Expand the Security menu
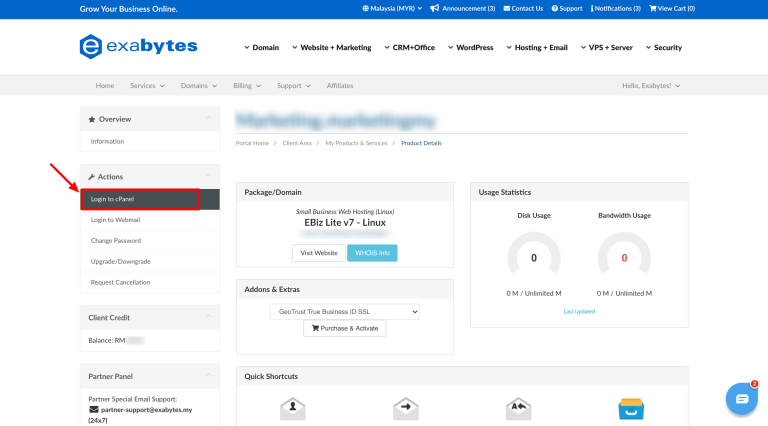This screenshot has height=426, width=768. click(664, 47)
